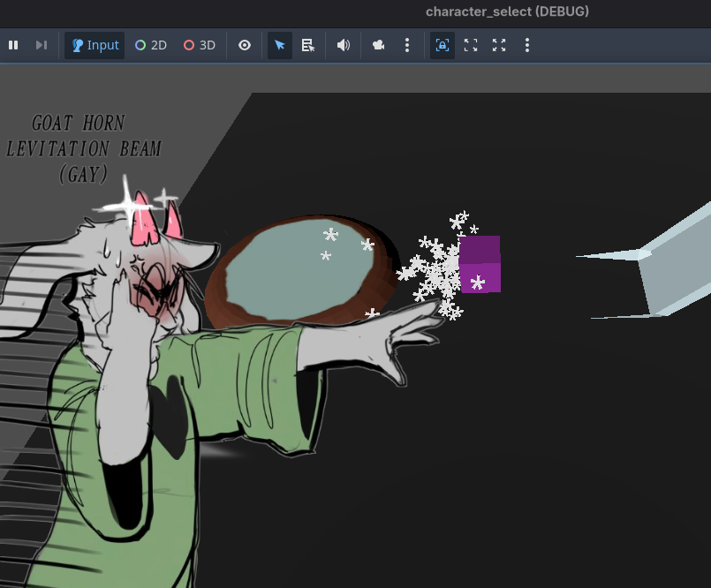The image size is (711, 588).
Task: Toggle selection visibility eye icon
Action: point(245,45)
